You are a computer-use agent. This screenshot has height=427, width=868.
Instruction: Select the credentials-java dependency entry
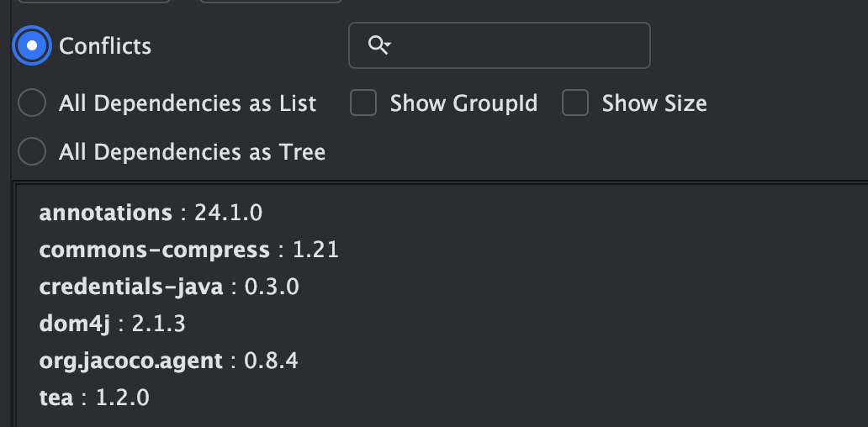tap(130, 287)
